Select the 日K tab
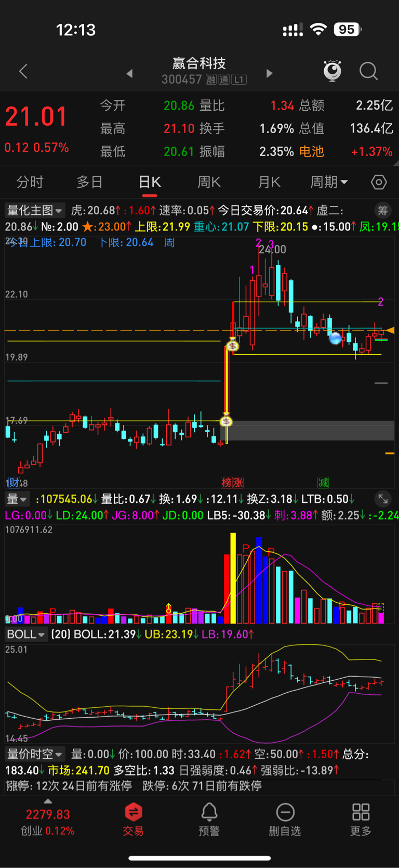Screen dimensions: 399x868 coord(150,182)
